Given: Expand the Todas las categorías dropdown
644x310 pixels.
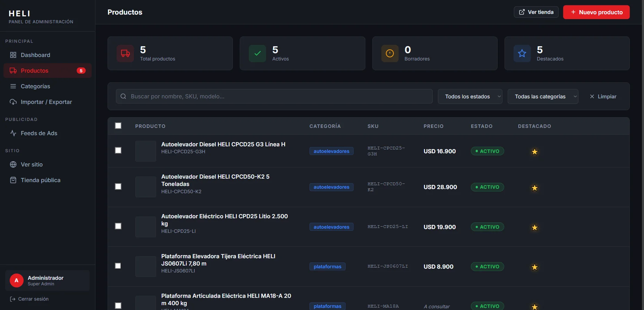Looking at the screenshot, I should (543, 97).
